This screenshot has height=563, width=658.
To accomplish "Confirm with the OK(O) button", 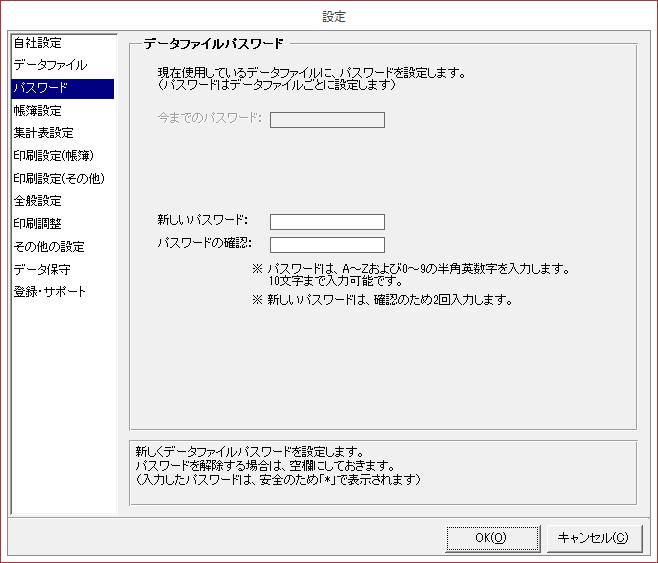I will (x=493, y=538).
